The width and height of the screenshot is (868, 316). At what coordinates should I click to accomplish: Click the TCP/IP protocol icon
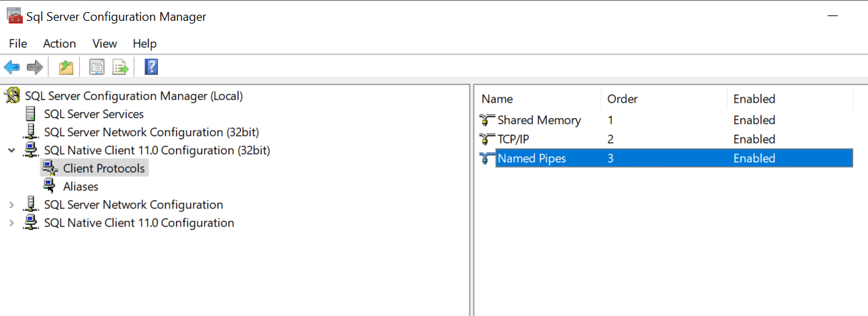pos(488,140)
